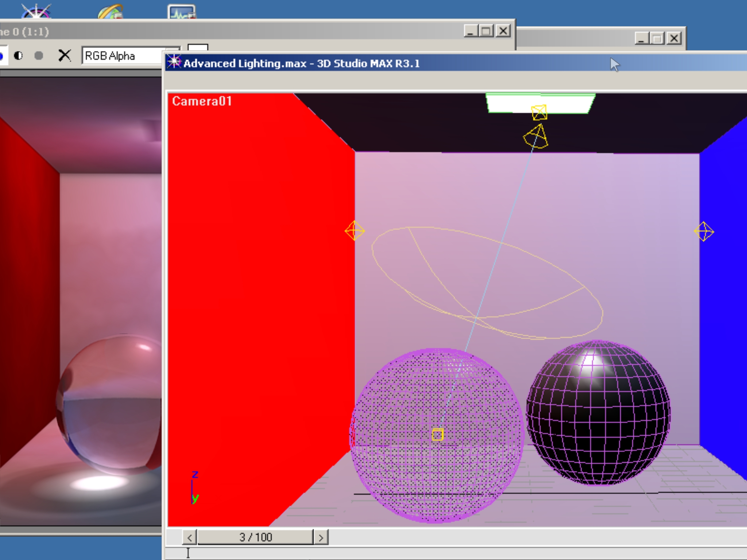This screenshot has height=560, width=747.
Task: Toggle the alpha channel display button
Action: (18, 55)
